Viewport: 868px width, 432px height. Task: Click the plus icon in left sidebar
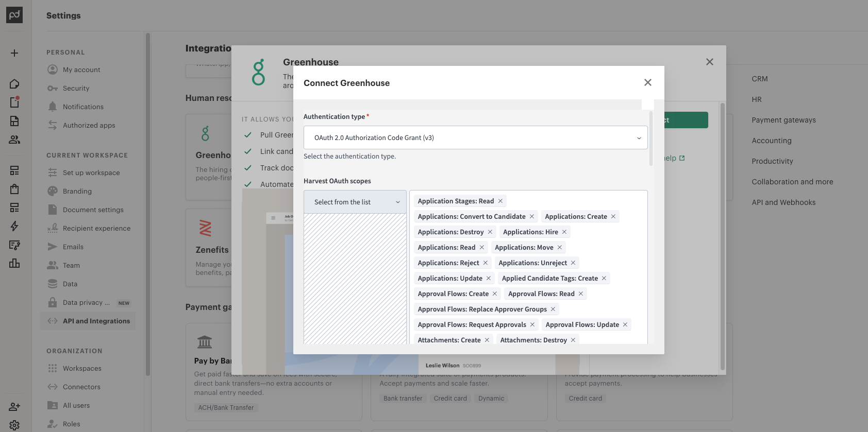pos(14,53)
